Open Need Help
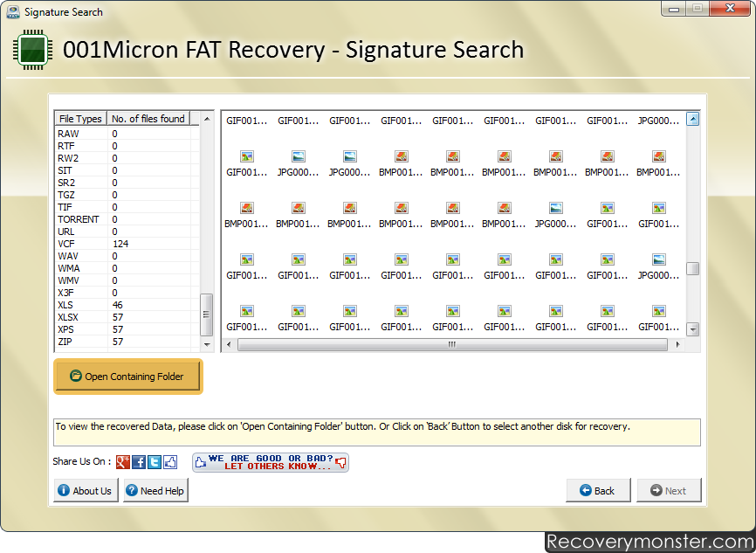The image size is (756, 553). [x=155, y=491]
